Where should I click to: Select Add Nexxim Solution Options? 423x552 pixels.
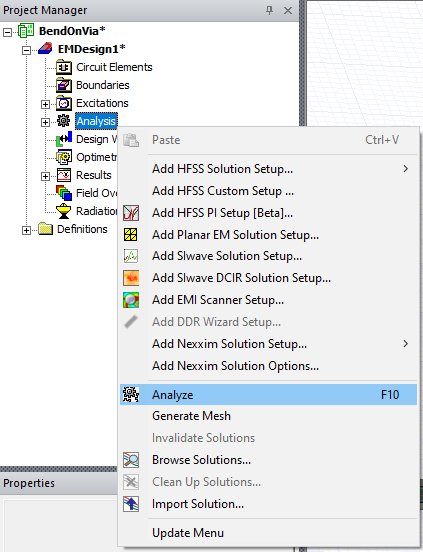(269, 366)
